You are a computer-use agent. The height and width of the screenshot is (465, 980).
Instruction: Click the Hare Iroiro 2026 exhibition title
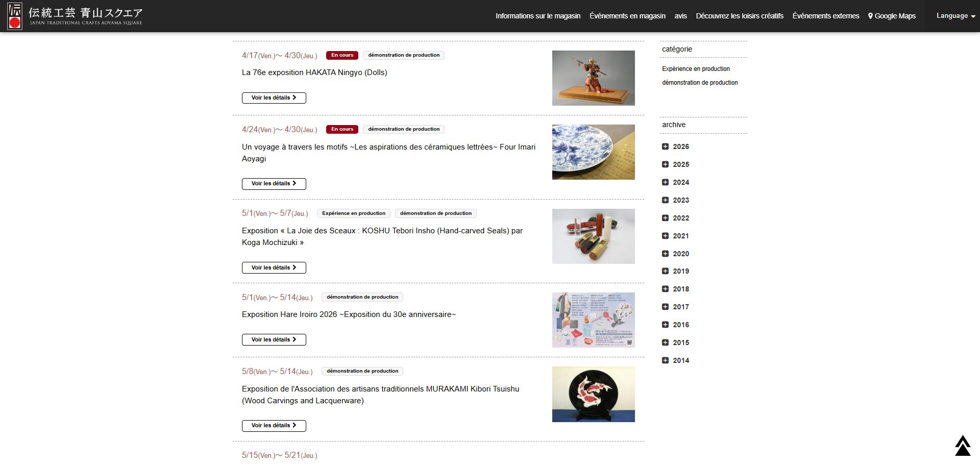(349, 314)
